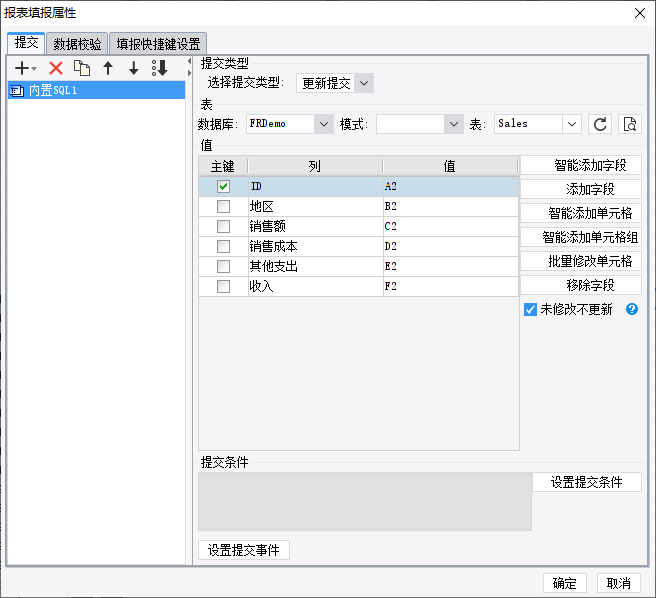
Task: Click the 列 column header
Action: pos(315,166)
